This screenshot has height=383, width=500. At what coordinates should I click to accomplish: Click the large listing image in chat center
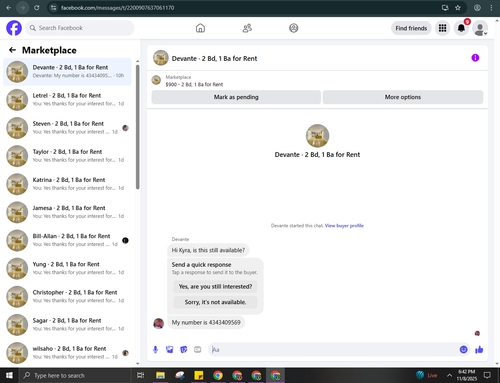tap(317, 136)
